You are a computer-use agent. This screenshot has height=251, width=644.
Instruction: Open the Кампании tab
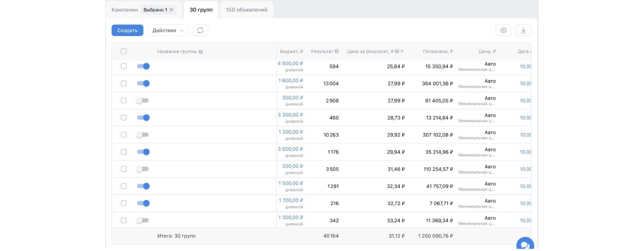point(125,9)
